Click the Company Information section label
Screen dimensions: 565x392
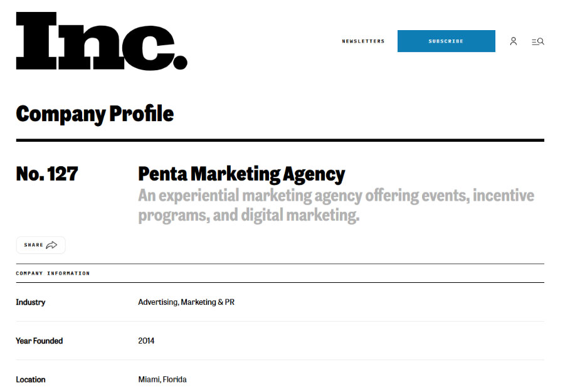pos(53,273)
